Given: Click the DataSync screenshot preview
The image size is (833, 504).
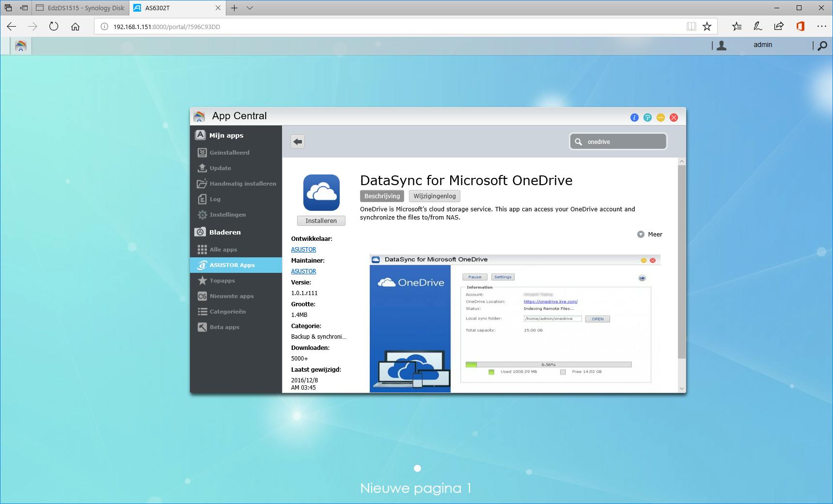Looking at the screenshot, I should pyautogui.click(x=515, y=323).
